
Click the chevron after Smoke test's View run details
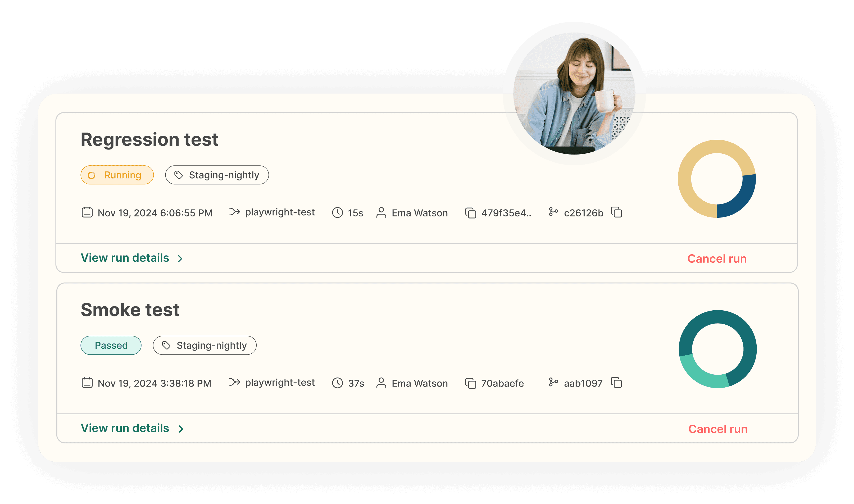[x=180, y=429]
